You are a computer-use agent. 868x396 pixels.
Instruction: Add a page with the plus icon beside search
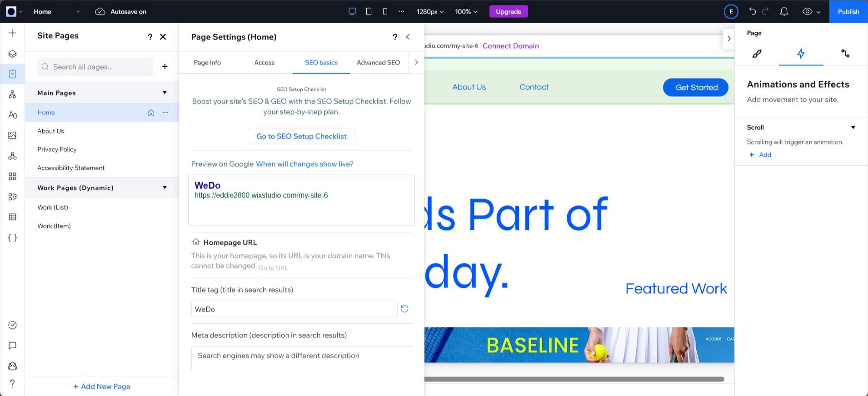[165, 67]
